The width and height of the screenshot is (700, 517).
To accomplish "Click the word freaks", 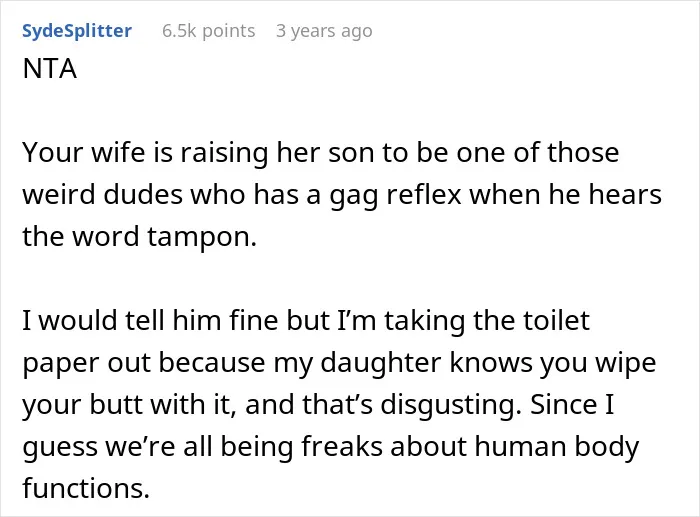I will (342, 447).
